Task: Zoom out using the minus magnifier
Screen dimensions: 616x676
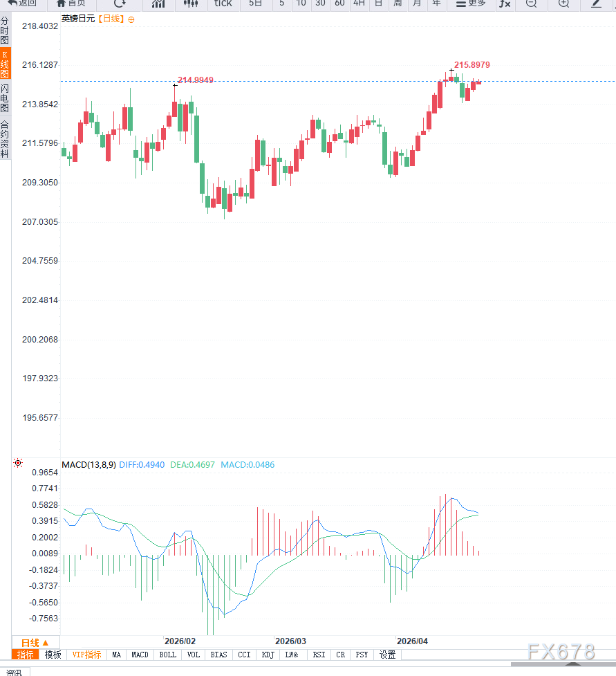Action: [x=531, y=3]
